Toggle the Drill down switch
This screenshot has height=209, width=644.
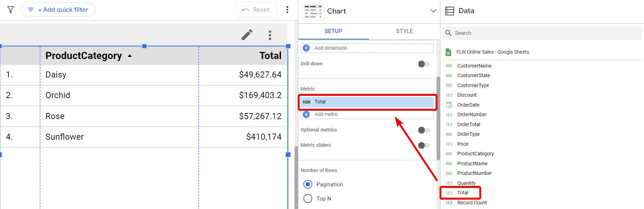point(424,64)
